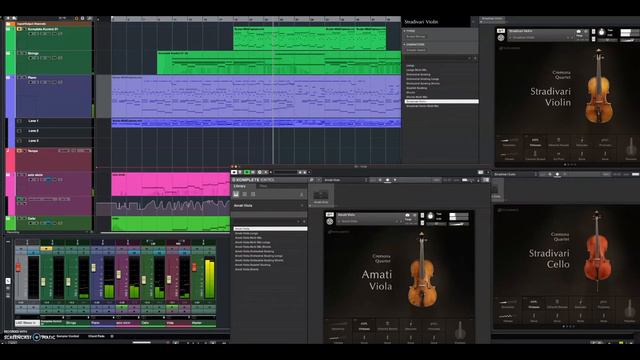This screenshot has height=360, width=640.
Task: Toggle the Lane 1 checkbox under Piano track
Action: tap(19, 121)
